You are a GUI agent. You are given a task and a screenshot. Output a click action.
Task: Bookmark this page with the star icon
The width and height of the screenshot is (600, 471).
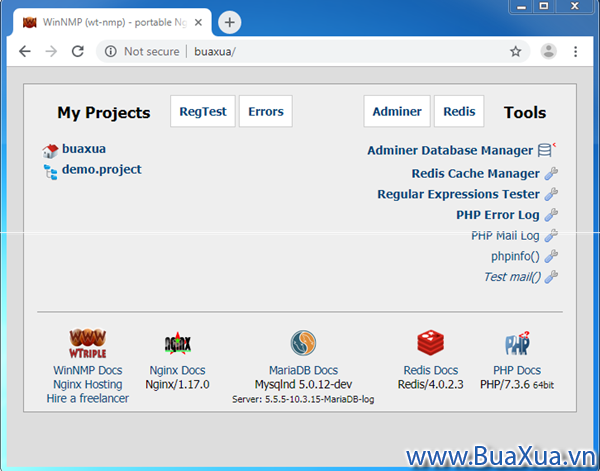click(x=515, y=51)
